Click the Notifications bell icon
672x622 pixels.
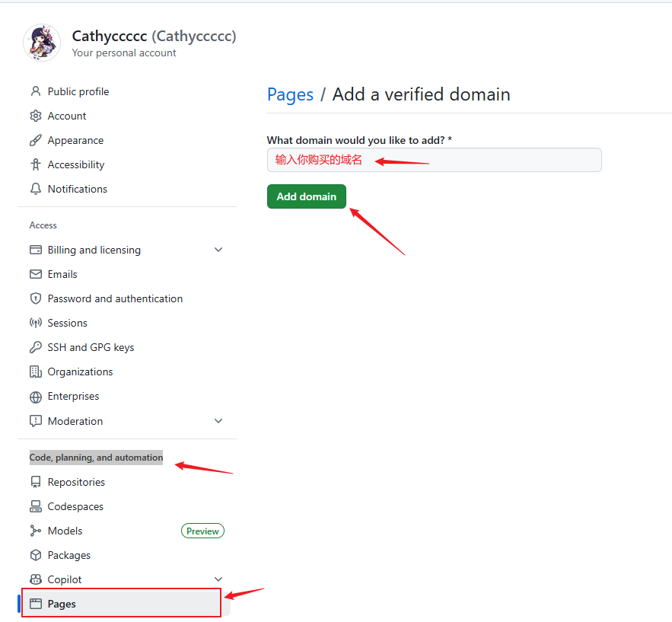tap(35, 189)
